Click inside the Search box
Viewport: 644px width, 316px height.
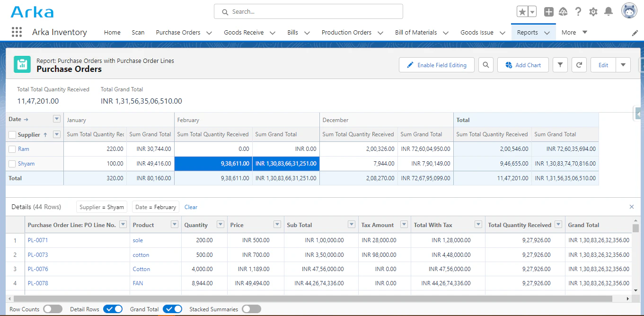tap(308, 11)
